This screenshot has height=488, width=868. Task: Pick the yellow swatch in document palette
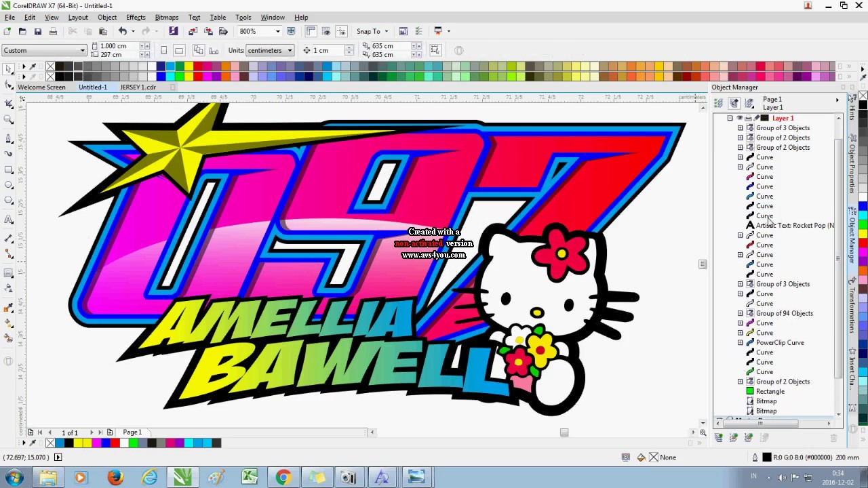tap(78, 443)
